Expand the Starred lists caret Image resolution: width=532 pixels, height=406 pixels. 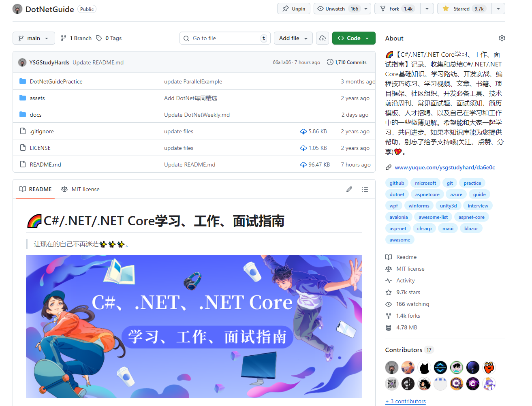click(498, 9)
